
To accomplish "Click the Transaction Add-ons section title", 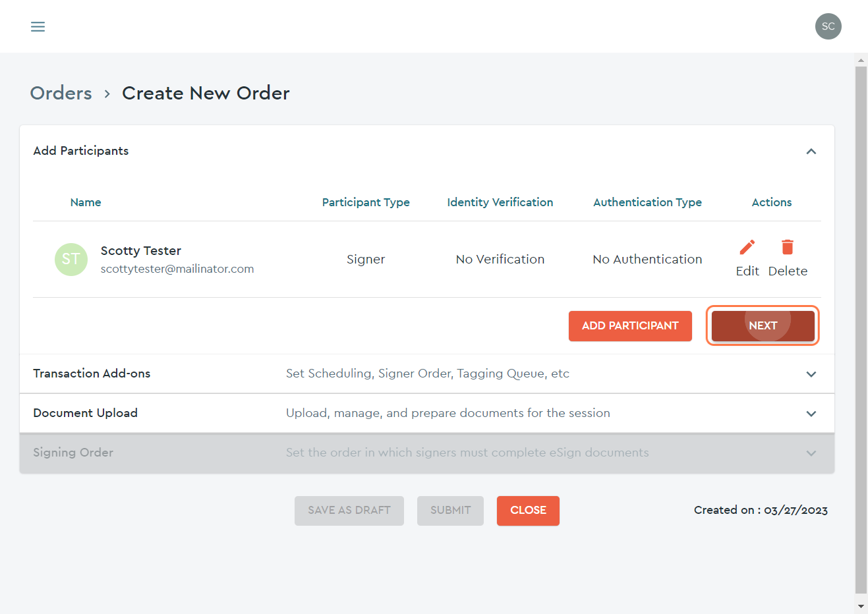I will [x=92, y=374].
